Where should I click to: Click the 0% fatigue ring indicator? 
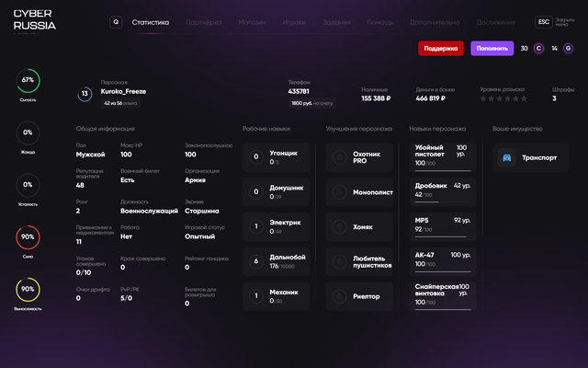pos(28,185)
